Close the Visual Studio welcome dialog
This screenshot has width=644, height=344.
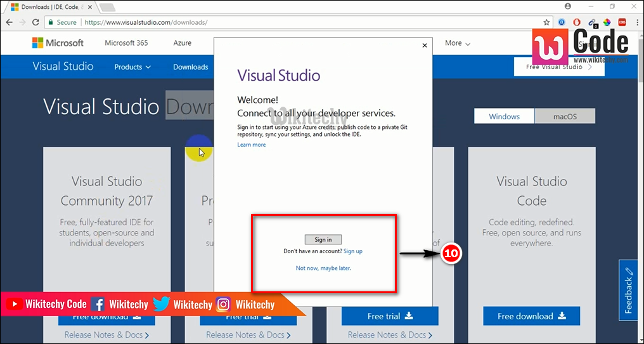pyautogui.click(x=425, y=46)
